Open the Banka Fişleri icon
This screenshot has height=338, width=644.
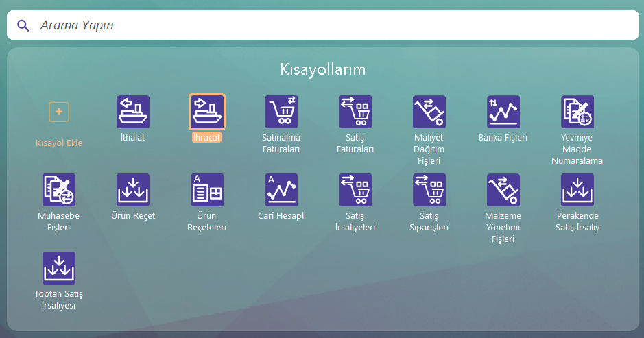tap(503, 112)
